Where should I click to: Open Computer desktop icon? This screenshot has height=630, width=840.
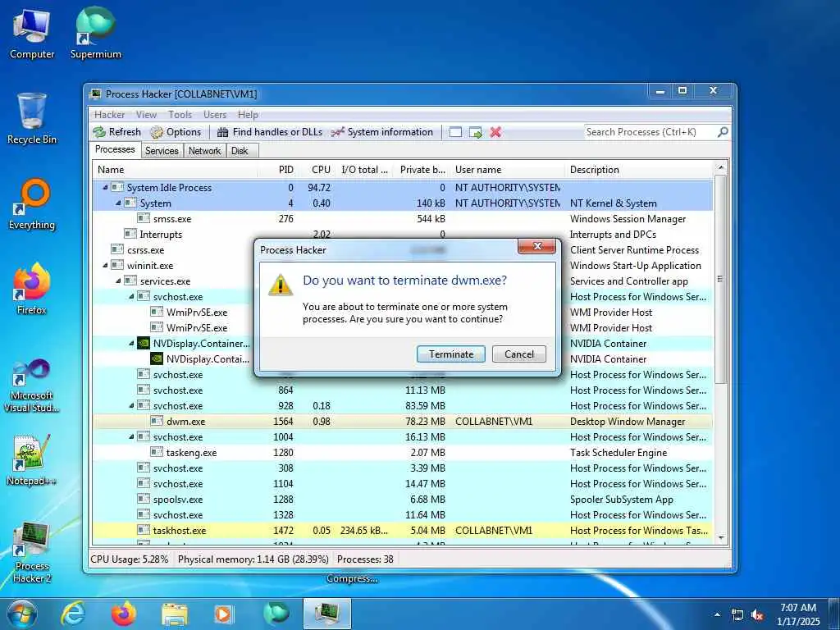coord(32,34)
